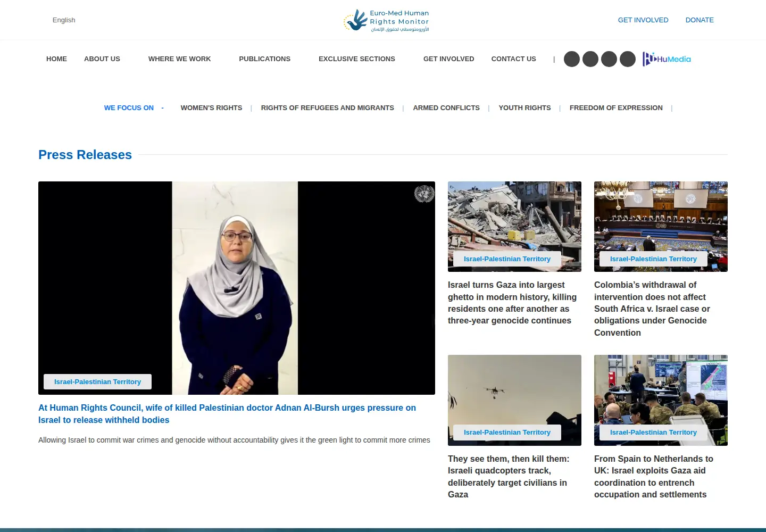Switch language via the English selector
The width and height of the screenshot is (766, 532).
tap(64, 20)
